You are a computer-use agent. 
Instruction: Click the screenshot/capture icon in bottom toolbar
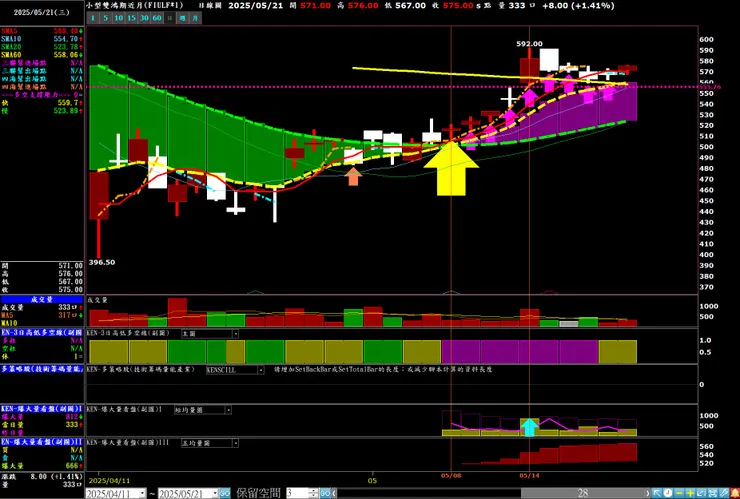[713, 493]
